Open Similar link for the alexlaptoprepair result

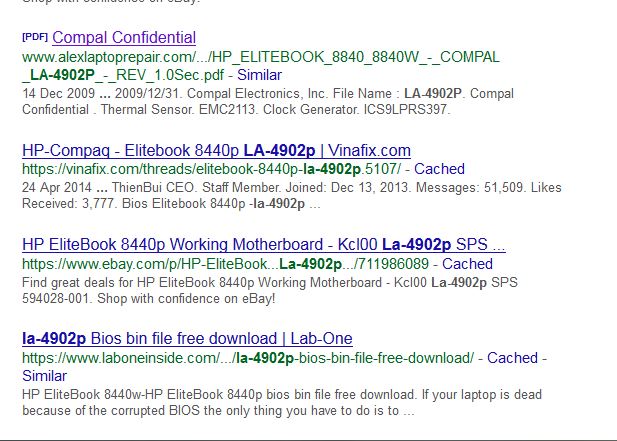click(259, 75)
